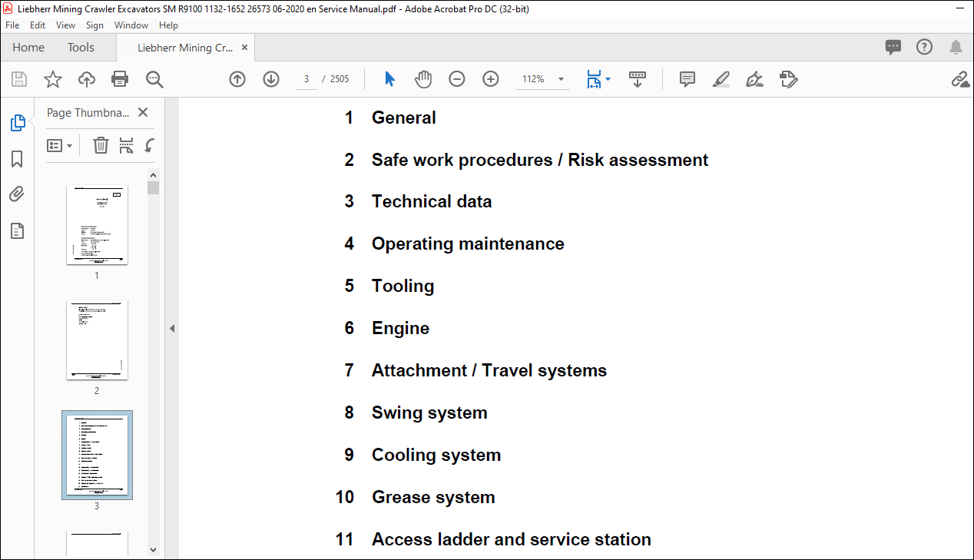974x560 pixels.
Task: Bookmark file with star icon
Action: pos(52,79)
